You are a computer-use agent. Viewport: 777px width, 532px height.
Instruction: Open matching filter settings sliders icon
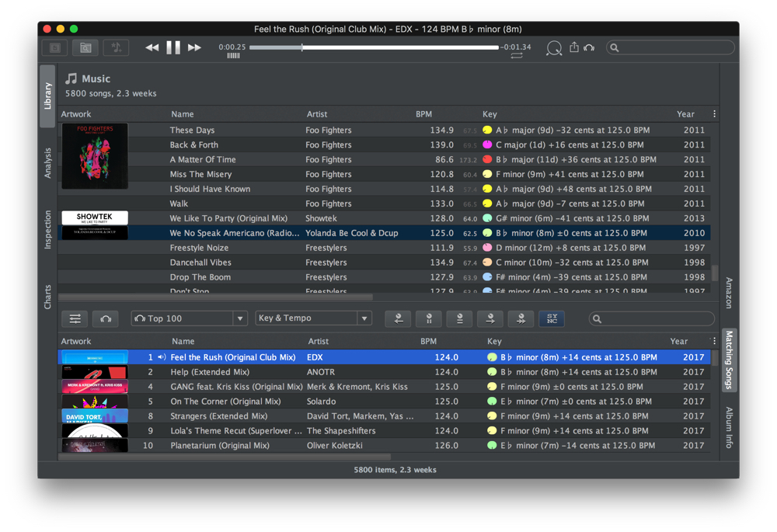75,318
